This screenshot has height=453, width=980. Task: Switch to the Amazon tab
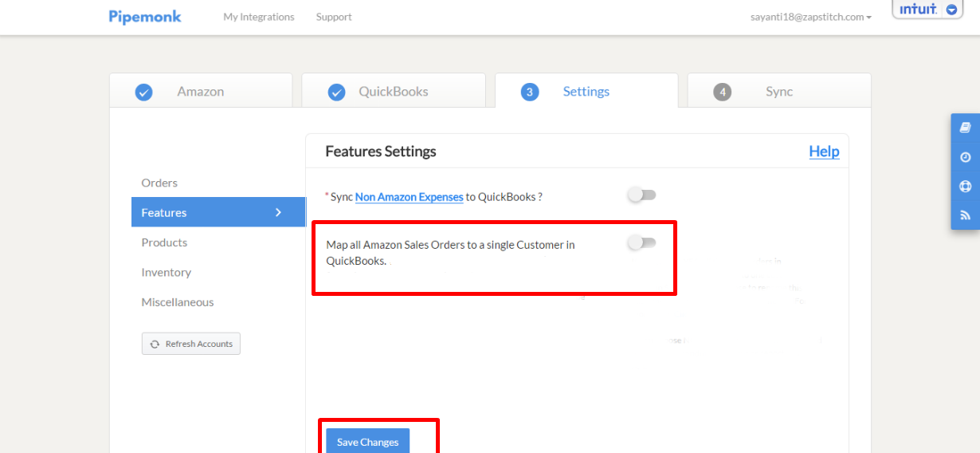tap(201, 90)
